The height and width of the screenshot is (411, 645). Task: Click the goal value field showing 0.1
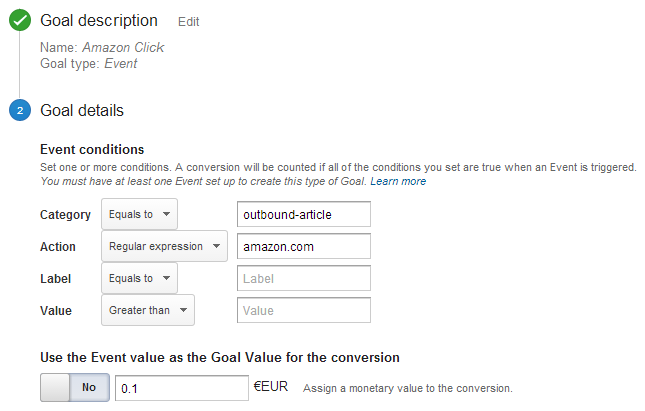pyautogui.click(x=182, y=388)
